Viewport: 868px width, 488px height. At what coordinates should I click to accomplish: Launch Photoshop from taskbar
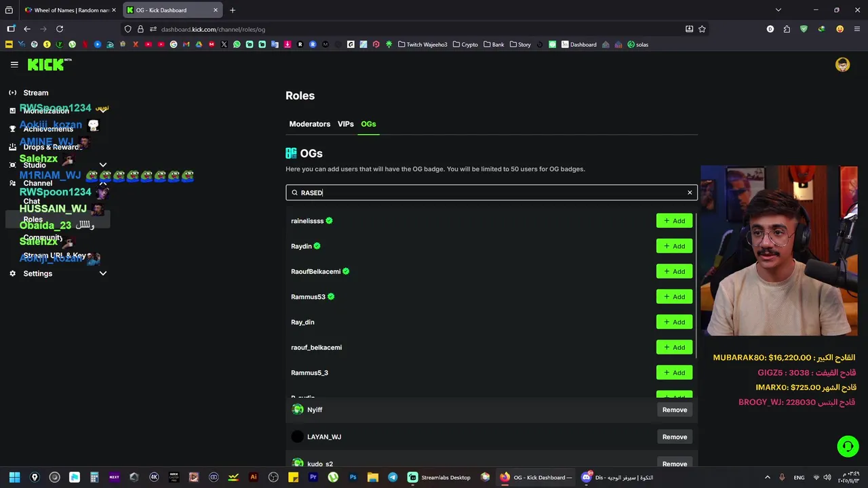point(353,477)
